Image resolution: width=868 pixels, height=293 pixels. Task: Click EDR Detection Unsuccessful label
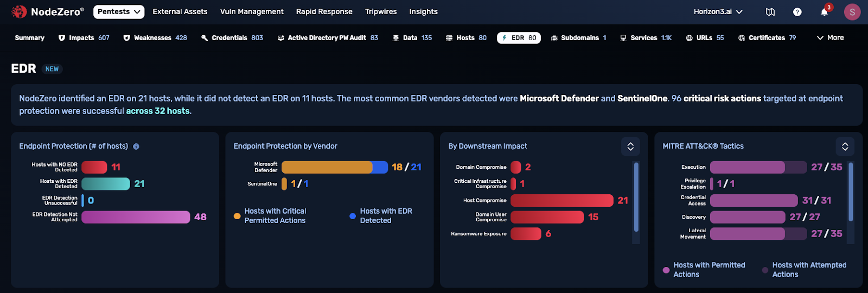click(60, 201)
